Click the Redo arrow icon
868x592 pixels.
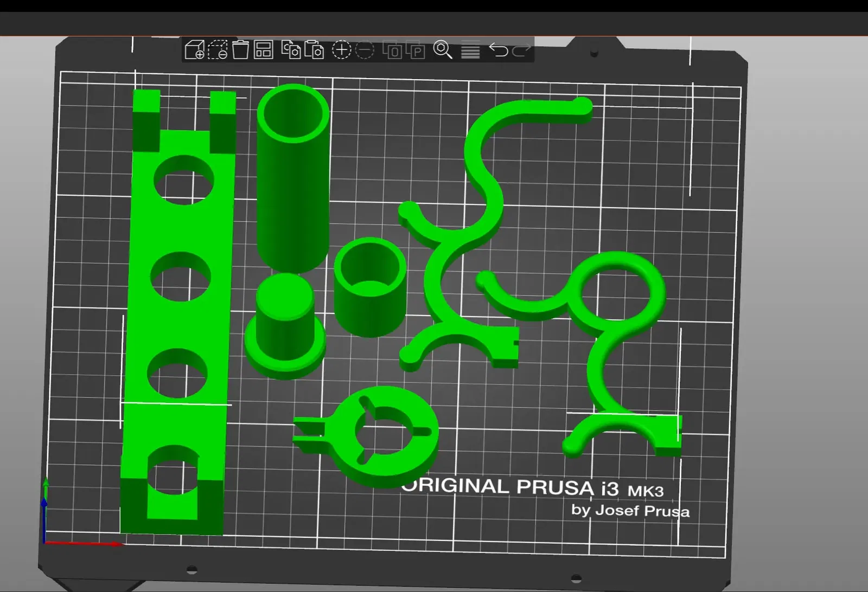[x=521, y=50]
